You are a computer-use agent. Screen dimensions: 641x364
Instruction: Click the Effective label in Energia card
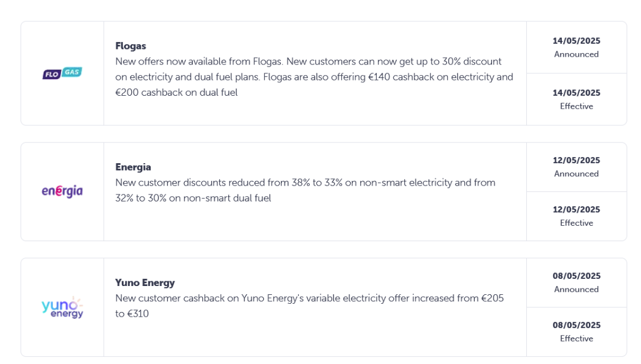click(577, 223)
